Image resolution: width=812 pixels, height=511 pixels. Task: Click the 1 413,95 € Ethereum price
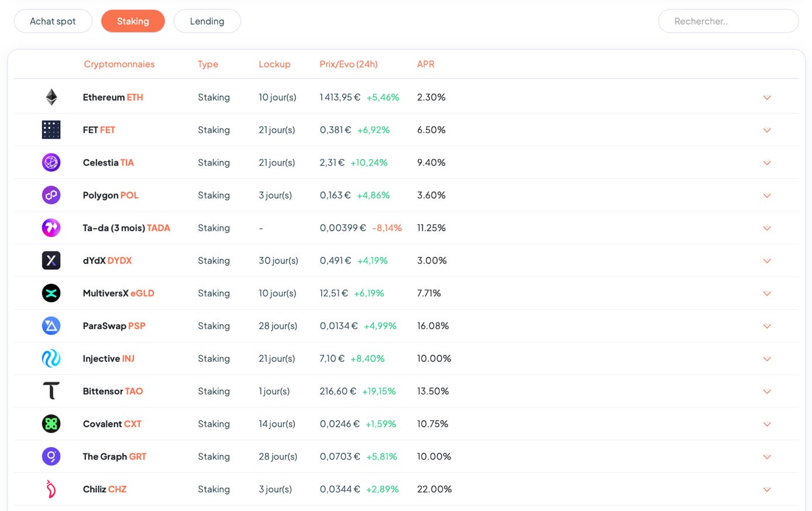click(340, 97)
